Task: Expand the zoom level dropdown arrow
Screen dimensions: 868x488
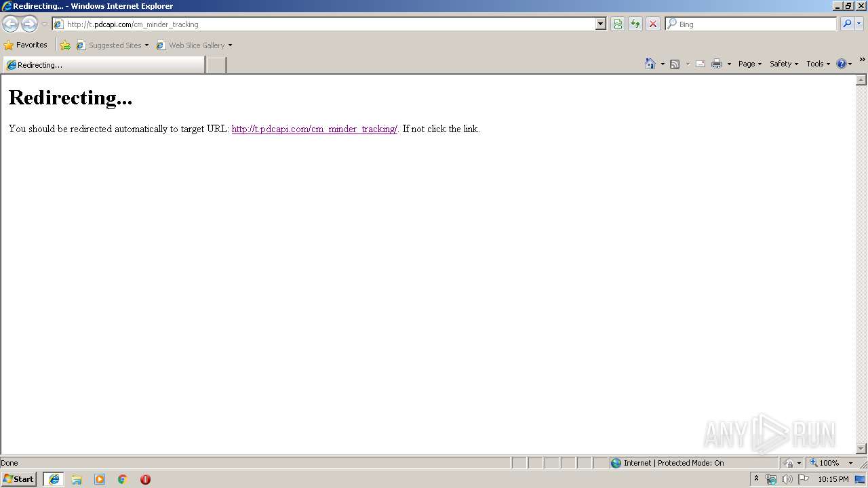Action: (x=850, y=463)
